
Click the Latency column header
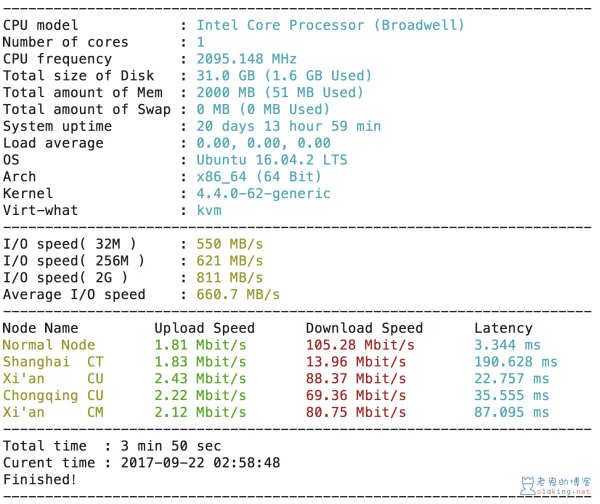[x=503, y=328]
